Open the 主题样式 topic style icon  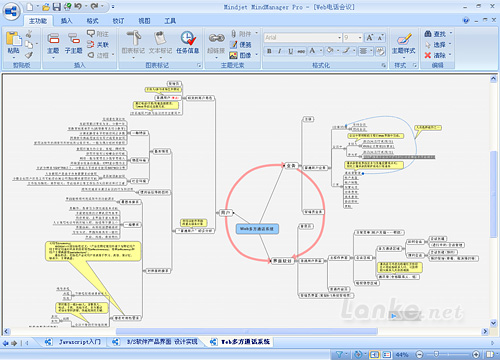pyautogui.click(x=404, y=39)
